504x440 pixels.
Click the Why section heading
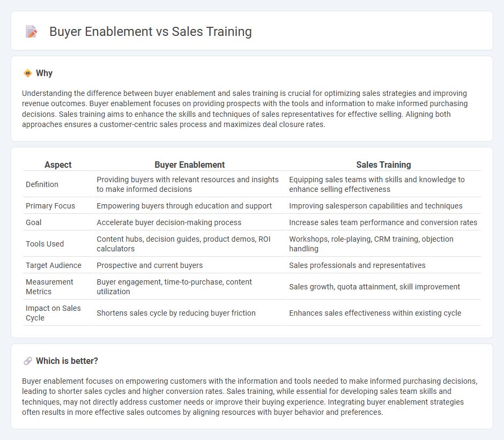click(x=44, y=73)
